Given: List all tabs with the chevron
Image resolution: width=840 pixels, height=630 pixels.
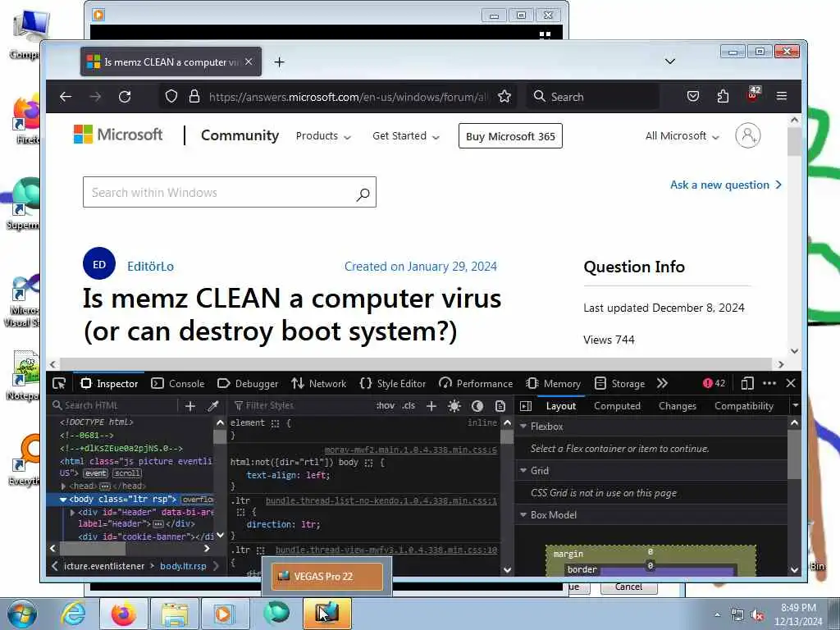Looking at the screenshot, I should (669, 62).
